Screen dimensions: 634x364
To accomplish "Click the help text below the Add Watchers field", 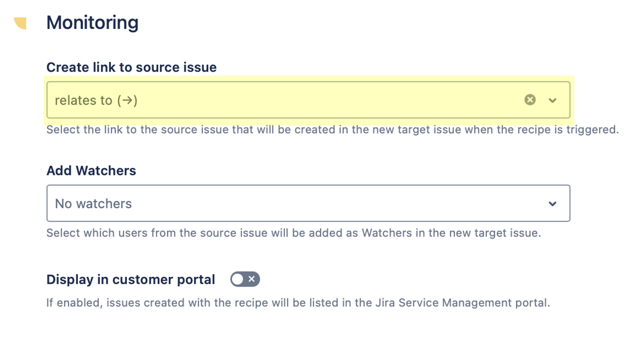I will 293,233.
